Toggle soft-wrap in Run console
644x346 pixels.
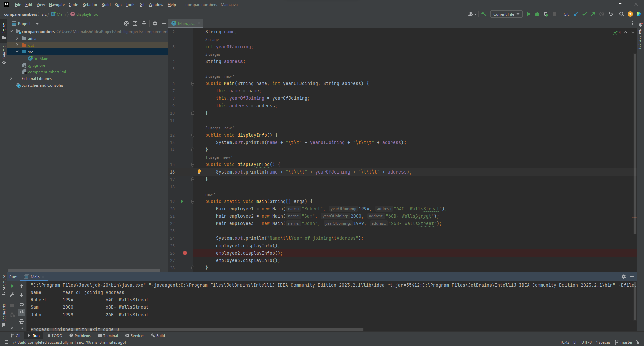click(22, 304)
